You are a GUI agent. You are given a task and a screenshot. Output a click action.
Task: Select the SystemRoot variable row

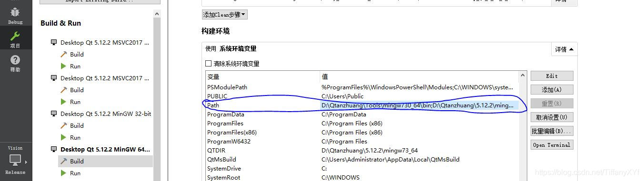(x=362, y=177)
